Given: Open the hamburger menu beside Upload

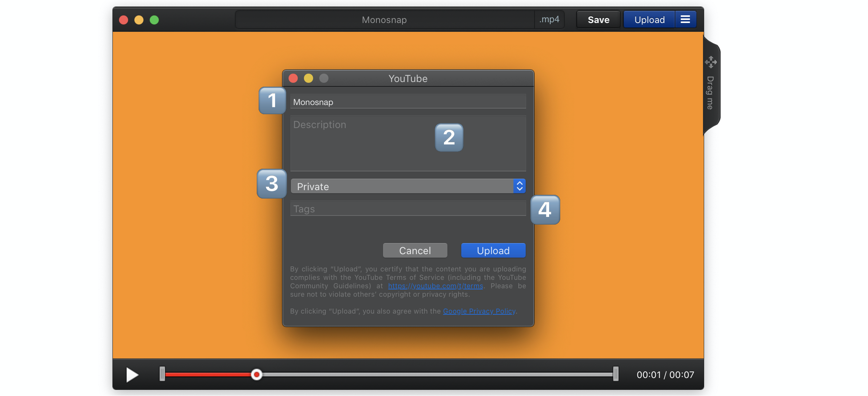Looking at the screenshot, I should tap(685, 20).
